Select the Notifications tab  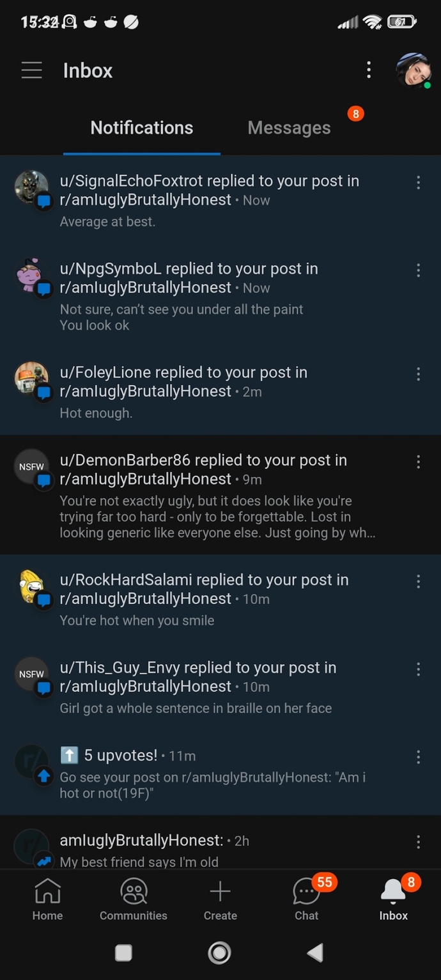tap(142, 128)
